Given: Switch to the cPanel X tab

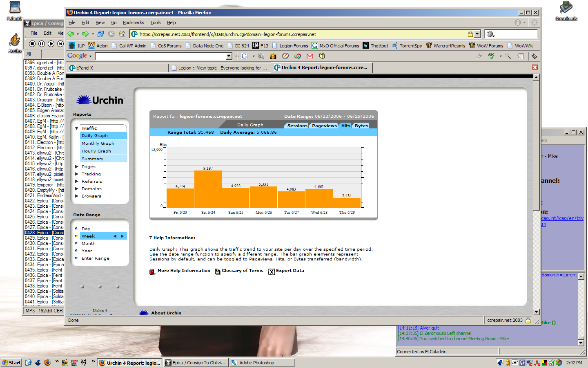Looking at the screenshot, I should tap(118, 68).
